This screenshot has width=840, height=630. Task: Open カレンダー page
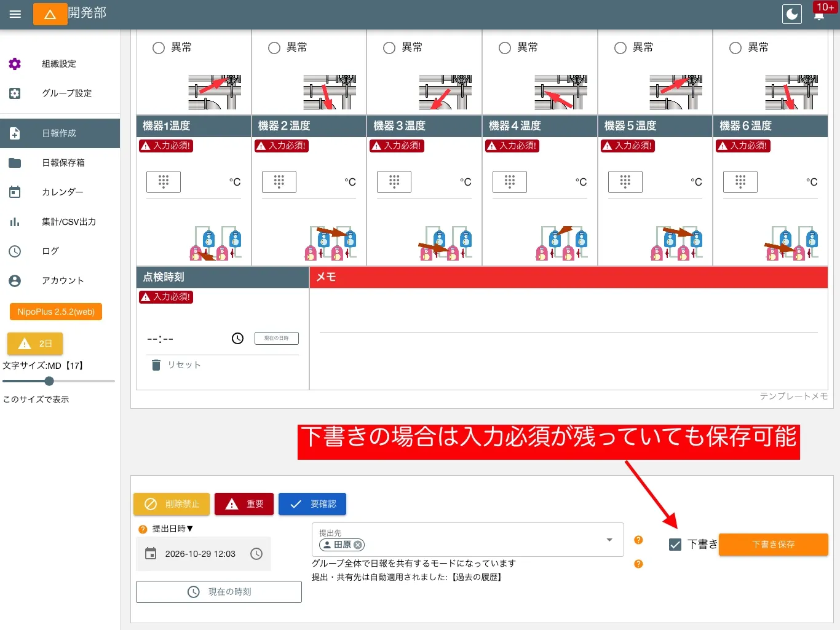[60, 192]
